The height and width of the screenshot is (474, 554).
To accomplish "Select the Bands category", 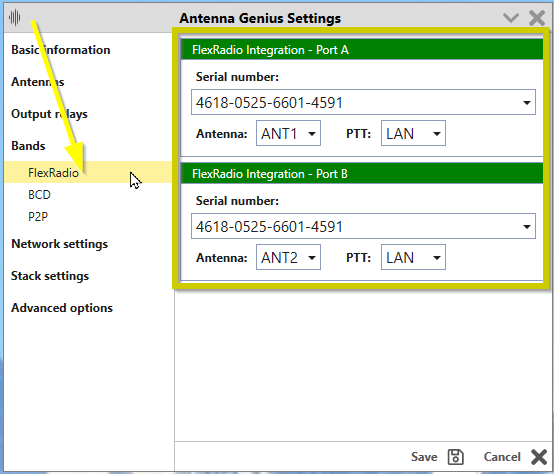I will [x=28, y=146].
